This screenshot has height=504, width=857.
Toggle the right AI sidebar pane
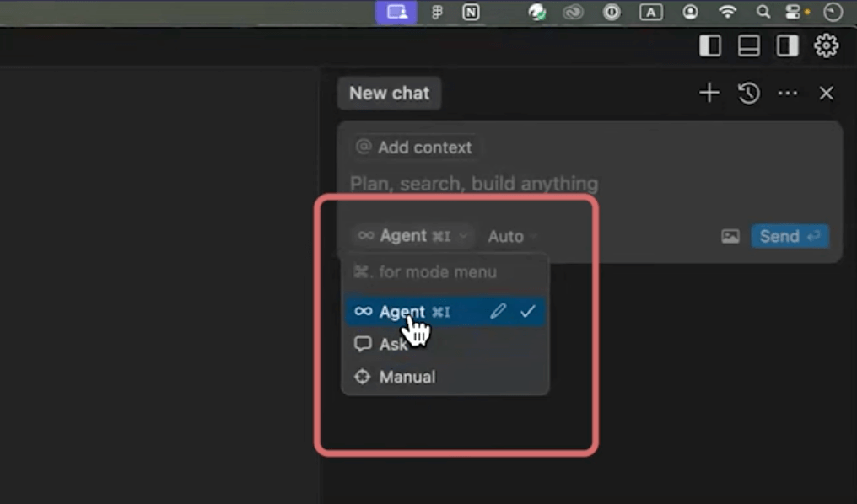(788, 46)
